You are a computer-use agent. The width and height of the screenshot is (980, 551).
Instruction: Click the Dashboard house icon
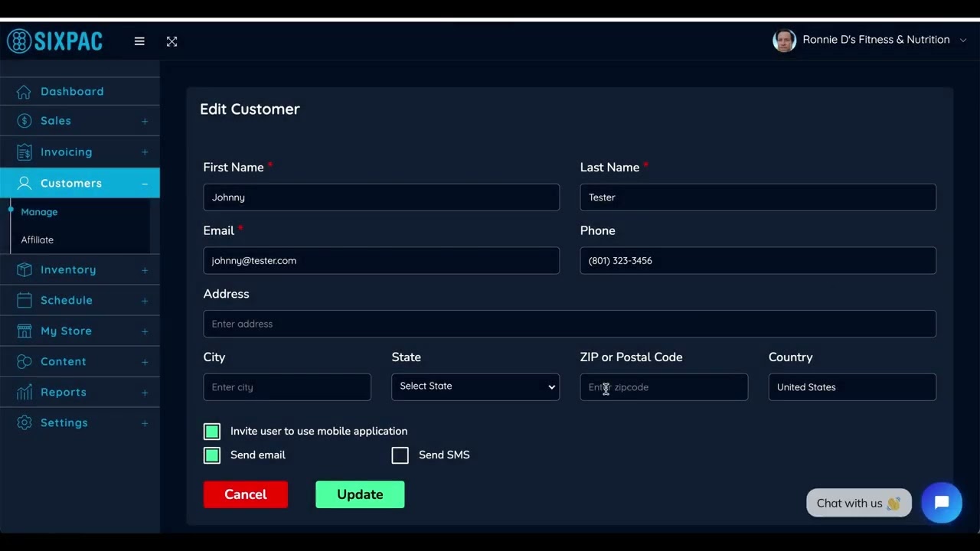24,91
